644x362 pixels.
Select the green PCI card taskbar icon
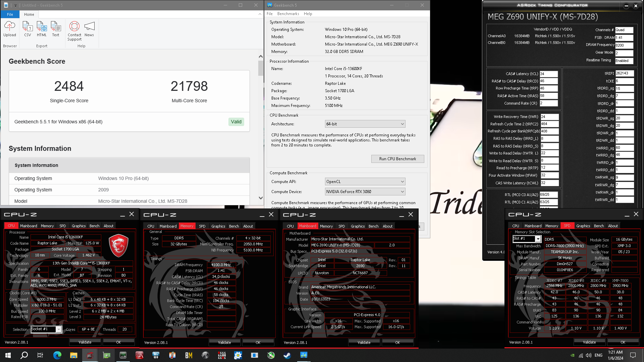(107, 355)
